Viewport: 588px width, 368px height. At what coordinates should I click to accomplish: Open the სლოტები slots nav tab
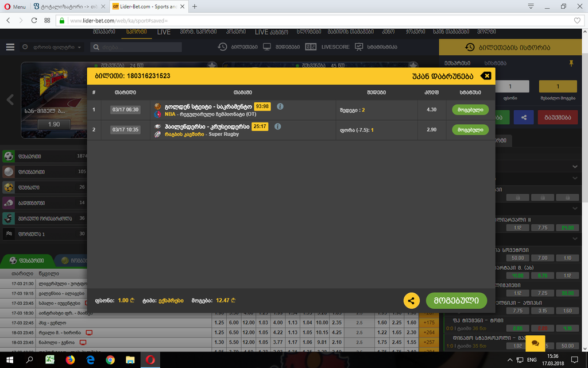pos(308,32)
